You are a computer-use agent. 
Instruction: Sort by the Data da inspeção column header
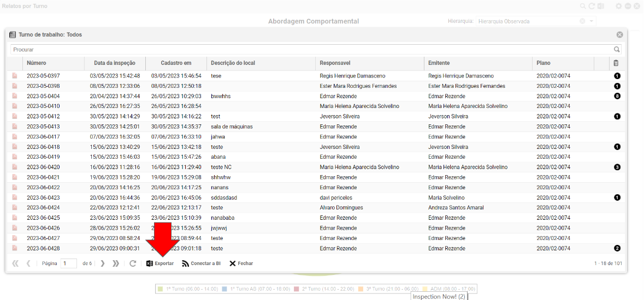[115, 63]
